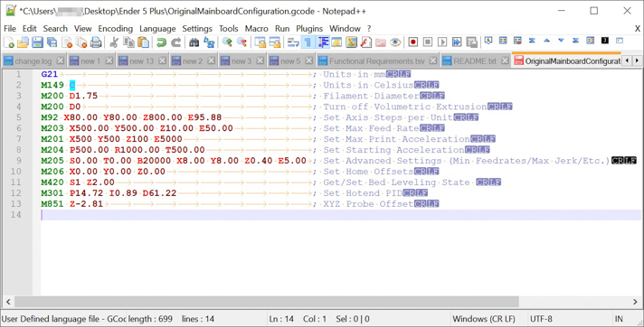Cut the selection with the scissors icon

[114, 42]
